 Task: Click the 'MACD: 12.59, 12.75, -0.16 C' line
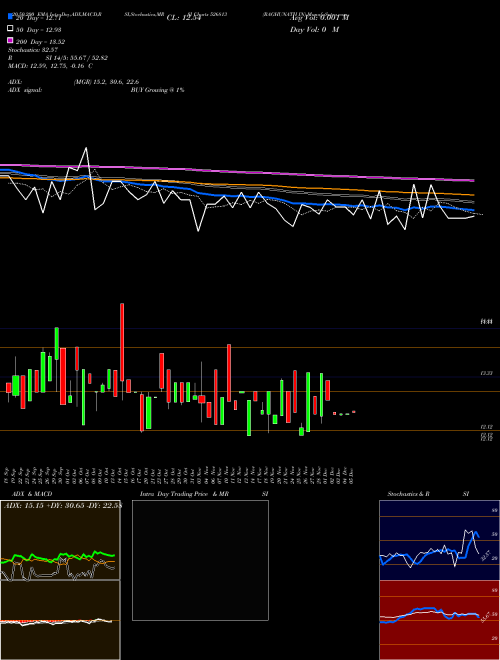51,66
